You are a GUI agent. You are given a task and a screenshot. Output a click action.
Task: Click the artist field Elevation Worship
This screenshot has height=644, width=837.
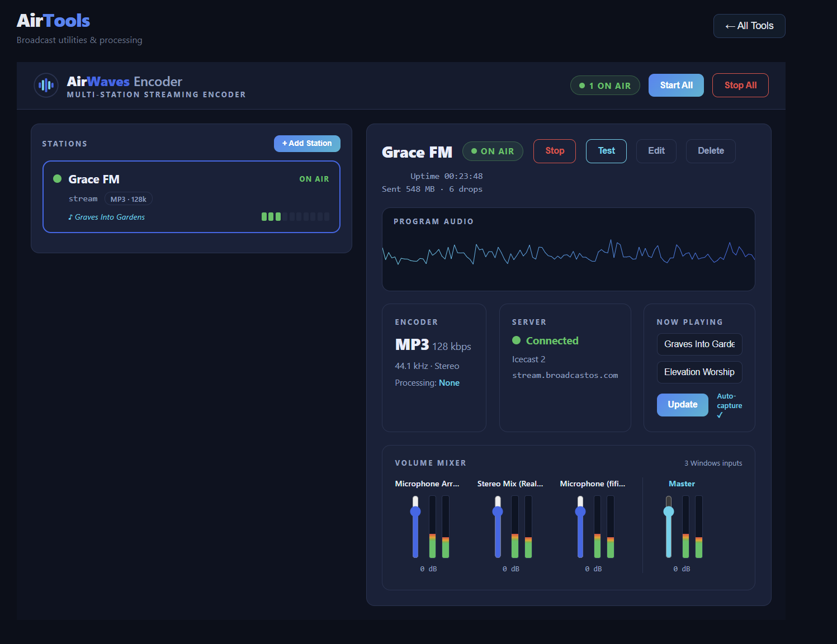(699, 372)
